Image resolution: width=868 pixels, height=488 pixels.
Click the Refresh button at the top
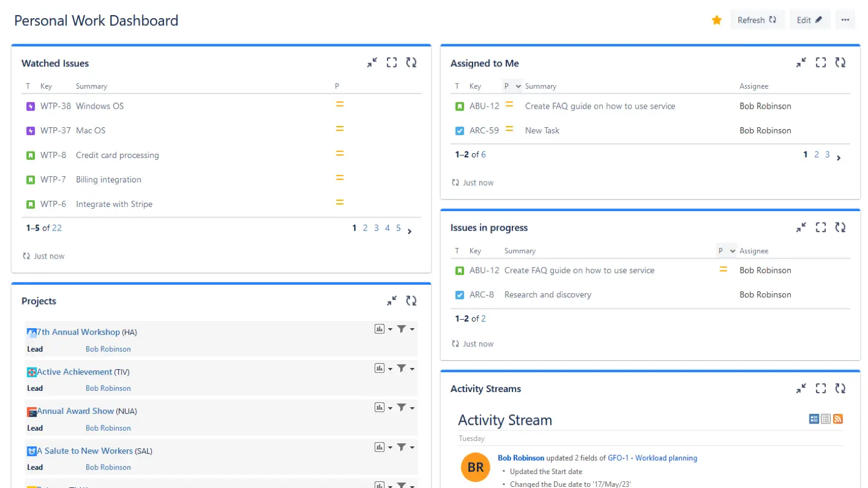click(757, 19)
